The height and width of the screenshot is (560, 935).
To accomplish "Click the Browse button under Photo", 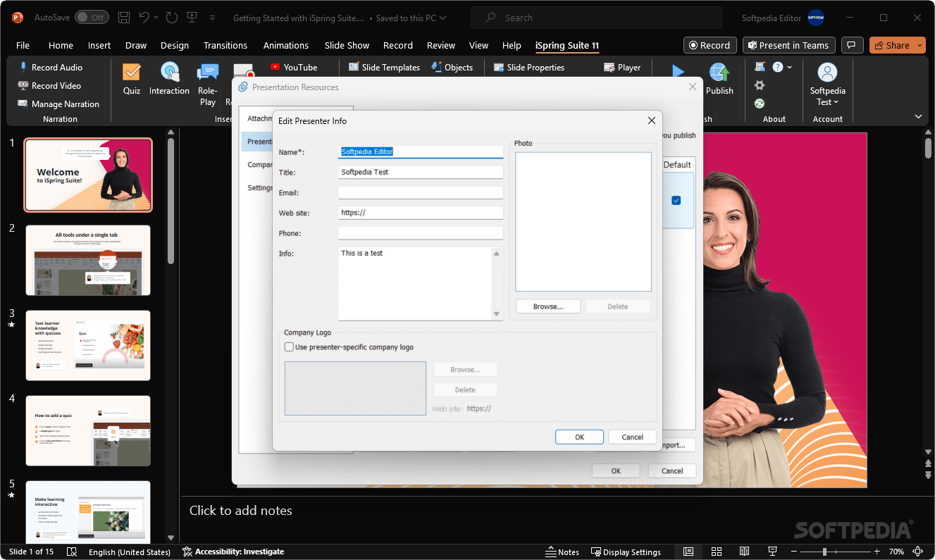I will pyautogui.click(x=548, y=306).
